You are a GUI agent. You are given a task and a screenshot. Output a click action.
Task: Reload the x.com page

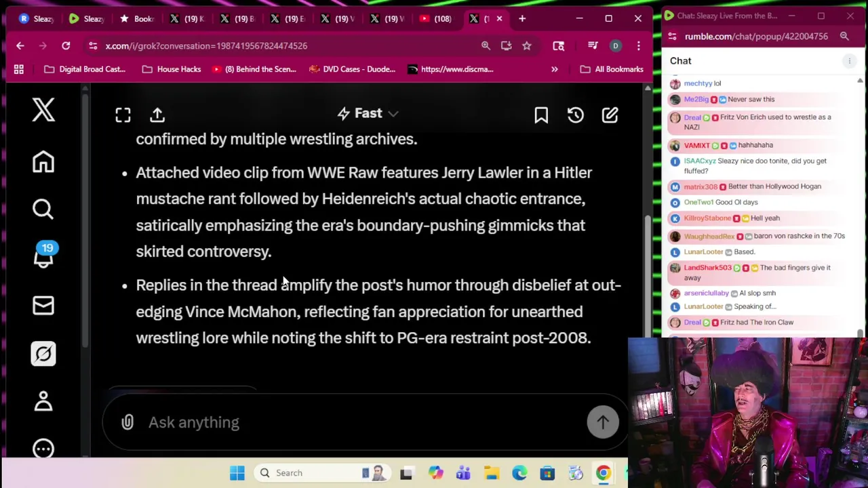point(66,45)
